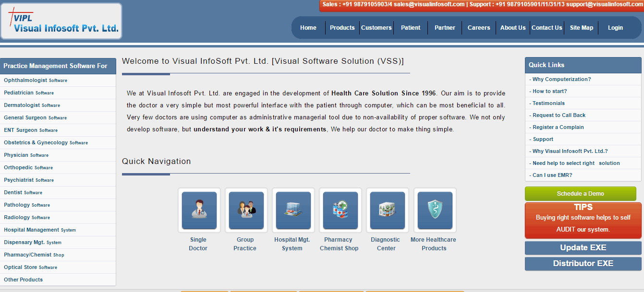Screen dimensions: 644x292
Task: Click the Quick Links panel header
Action: click(583, 65)
